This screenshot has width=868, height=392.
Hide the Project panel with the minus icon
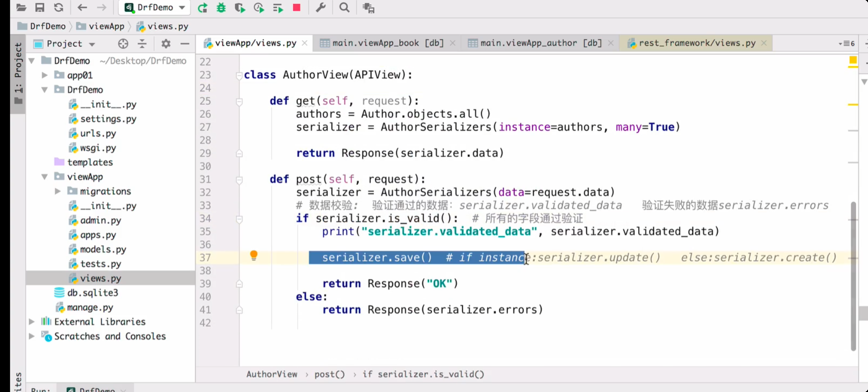pos(184,44)
